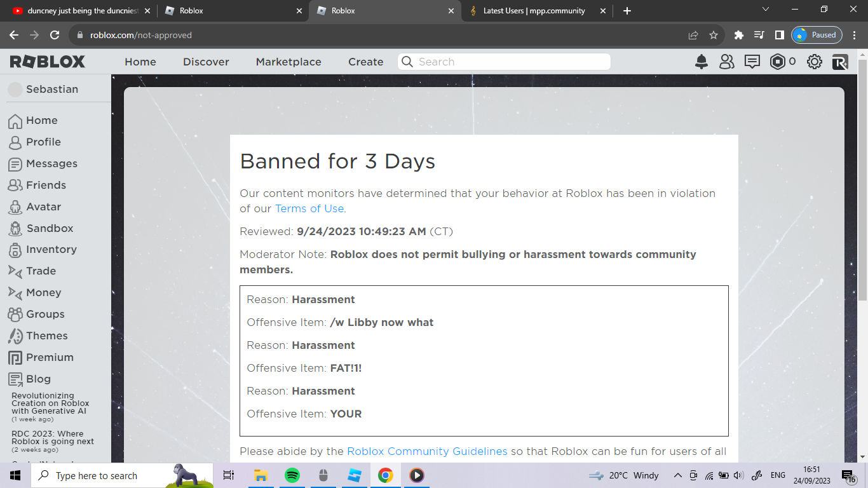Switch to the duncney YouTube tab
The image size is (868, 488).
click(x=81, y=11)
